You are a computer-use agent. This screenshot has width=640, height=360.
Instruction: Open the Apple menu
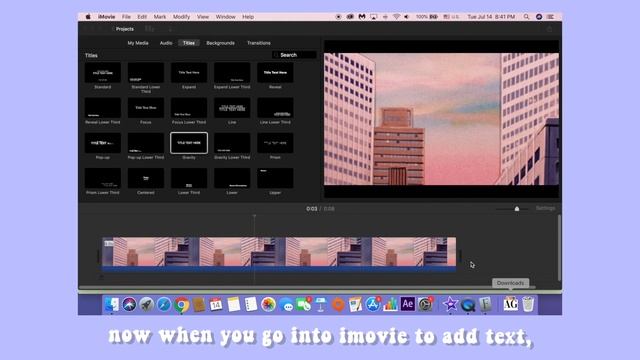click(x=88, y=17)
